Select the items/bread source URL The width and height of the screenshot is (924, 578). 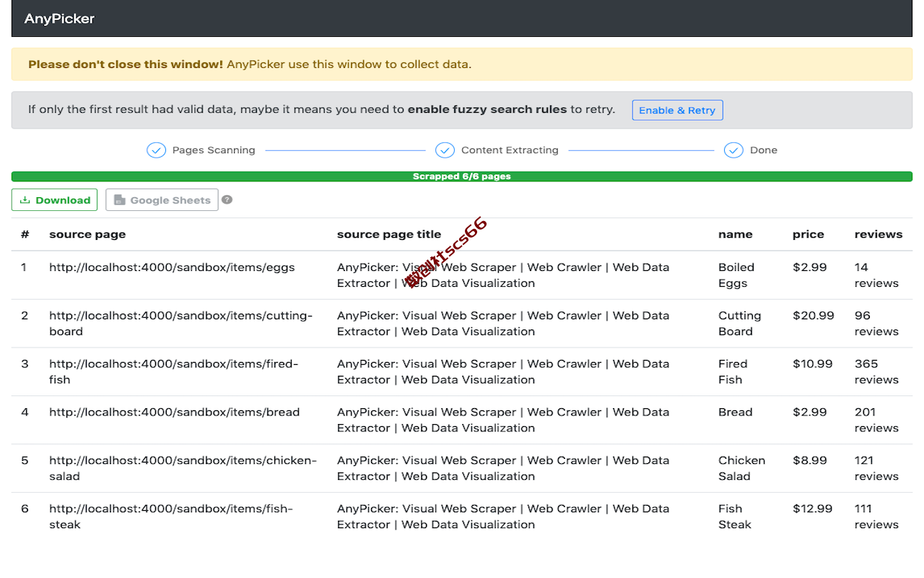point(174,413)
